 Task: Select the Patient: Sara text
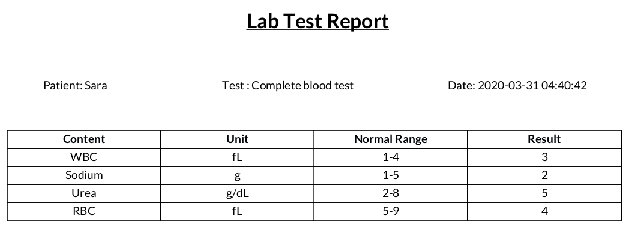pos(75,85)
